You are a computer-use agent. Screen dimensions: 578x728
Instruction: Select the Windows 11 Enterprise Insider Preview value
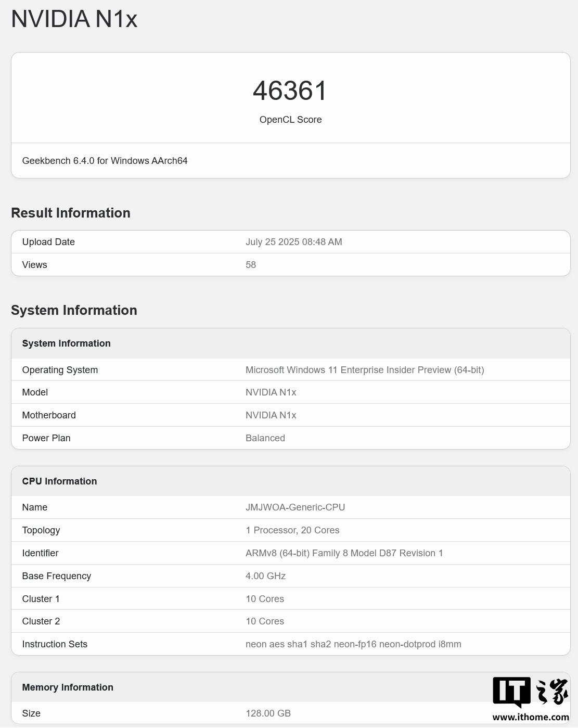[364, 370]
